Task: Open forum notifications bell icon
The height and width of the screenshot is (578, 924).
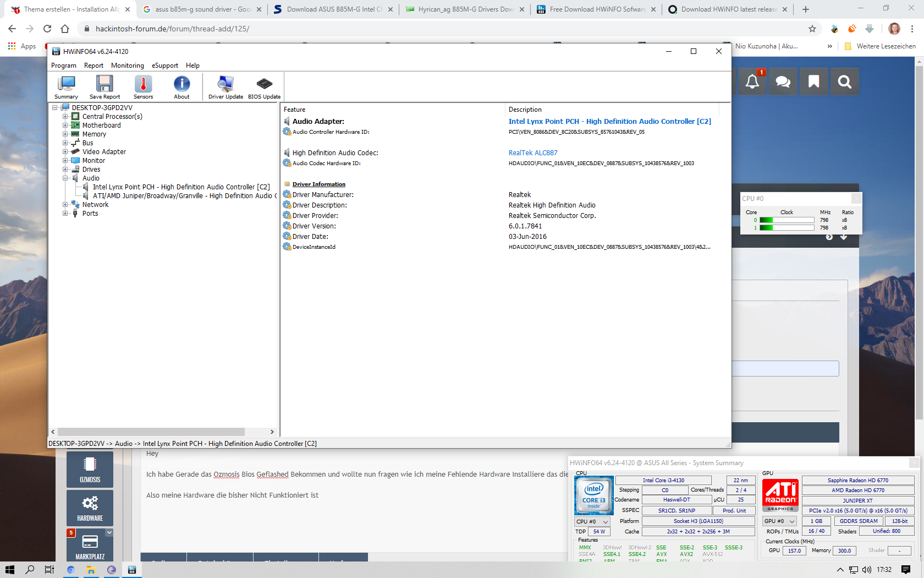Action: tap(752, 82)
